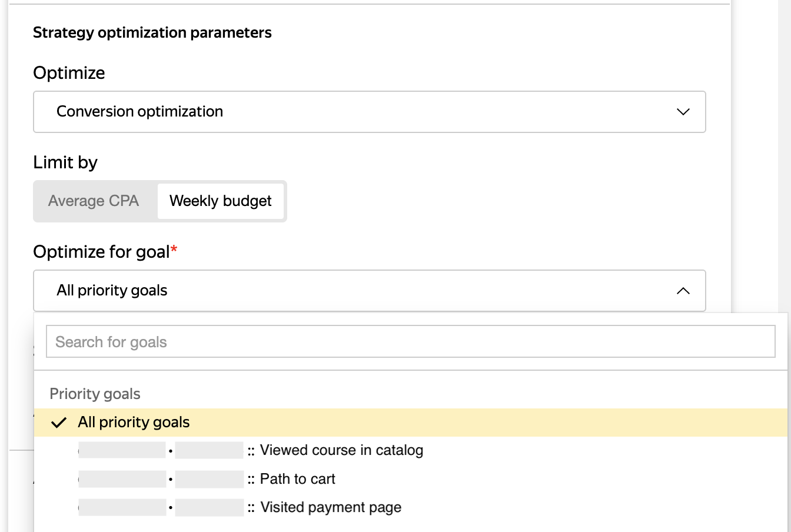
Task: Click the red asterisk after Optimize for goal
Action: pos(174,250)
